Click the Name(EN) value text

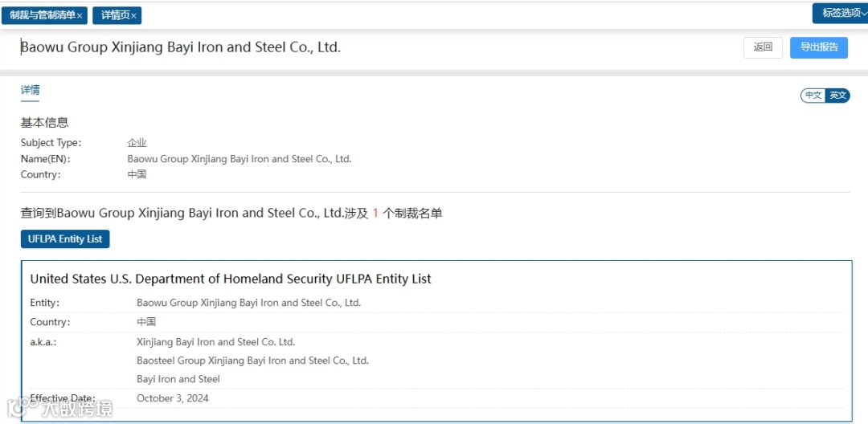pyautogui.click(x=240, y=159)
